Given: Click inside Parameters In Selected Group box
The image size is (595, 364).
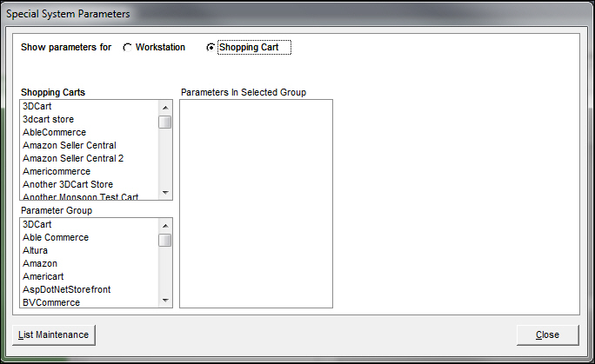Looking at the screenshot, I should [x=256, y=204].
